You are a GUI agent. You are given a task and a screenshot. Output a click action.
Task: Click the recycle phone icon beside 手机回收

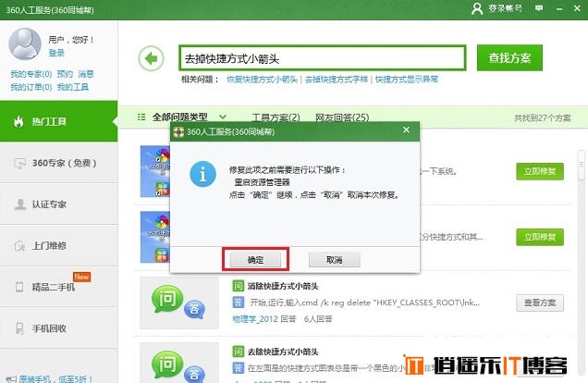coord(19,328)
